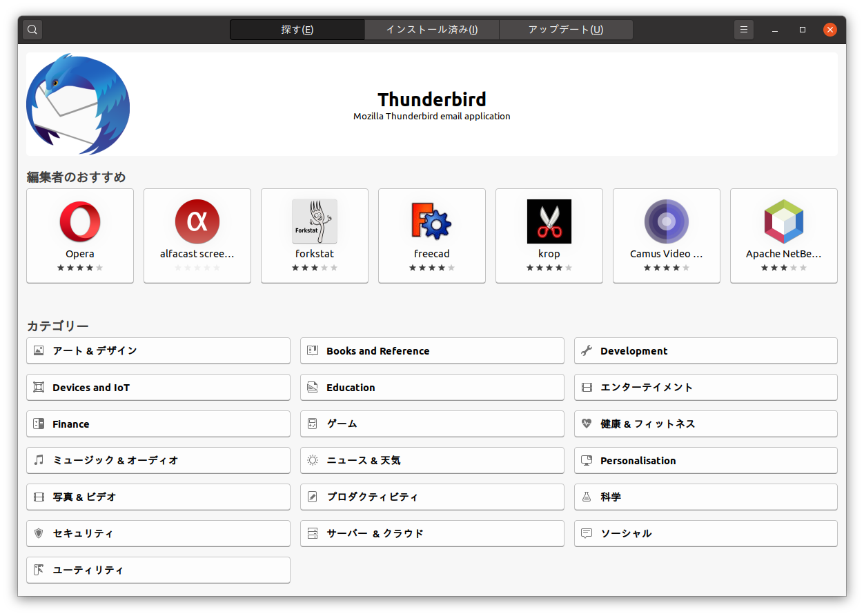Click the Camus Video app icon
The image size is (864, 616).
tap(667, 222)
